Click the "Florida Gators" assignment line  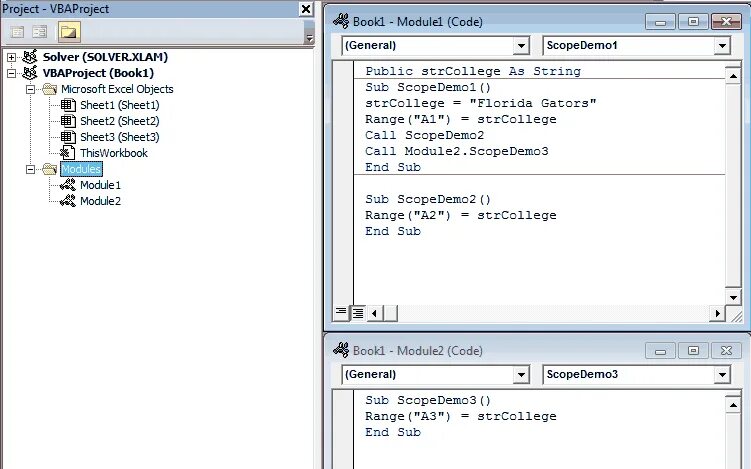[481, 103]
